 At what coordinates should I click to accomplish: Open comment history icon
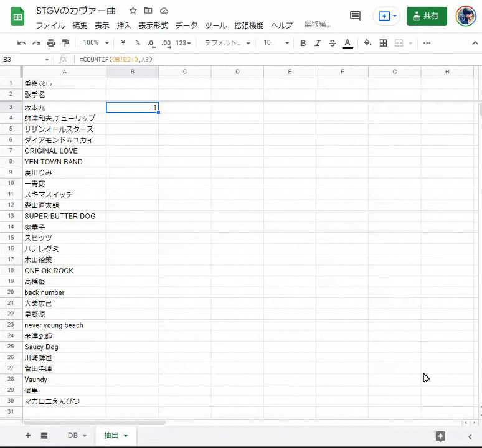tap(355, 16)
